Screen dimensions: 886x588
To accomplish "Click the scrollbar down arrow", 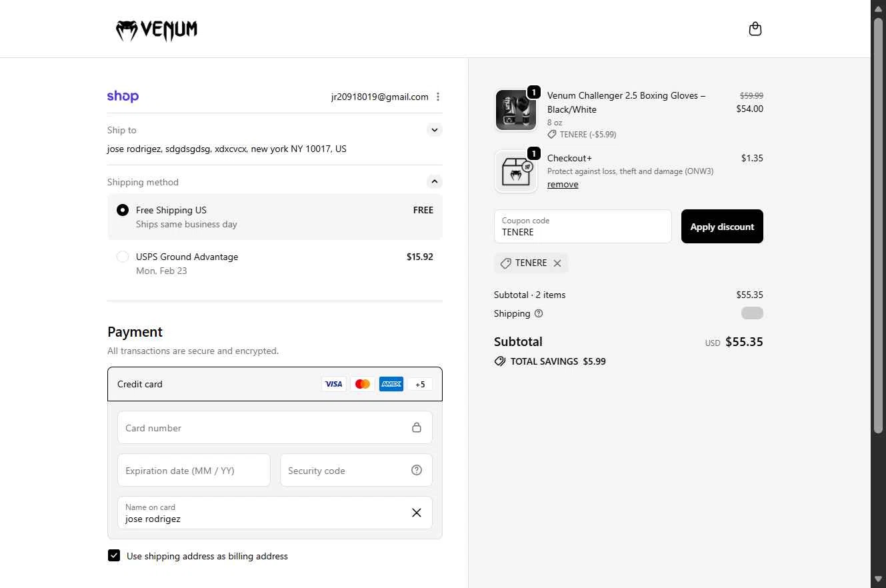I will (878, 579).
